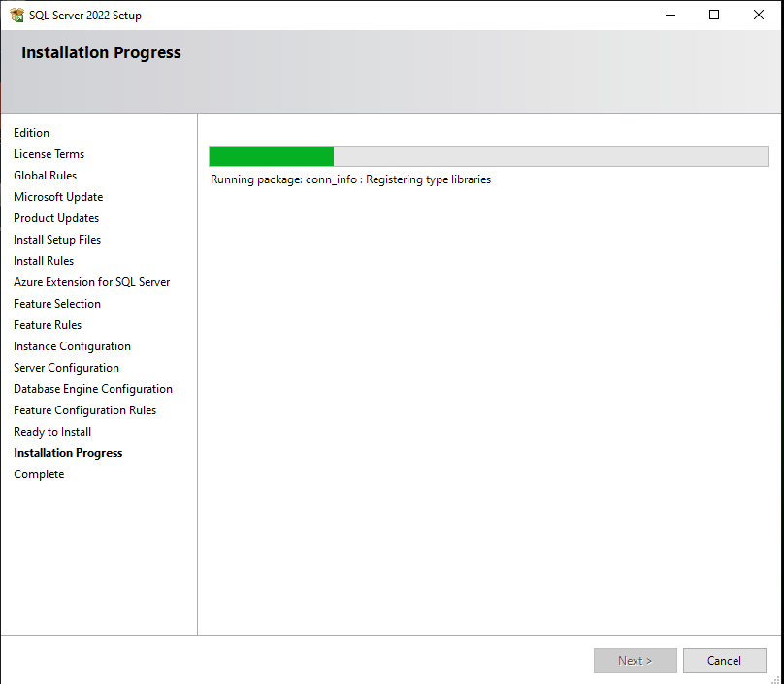Viewport: 784px width, 684px height.
Task: Select License Terms in the step list
Action: (49, 154)
